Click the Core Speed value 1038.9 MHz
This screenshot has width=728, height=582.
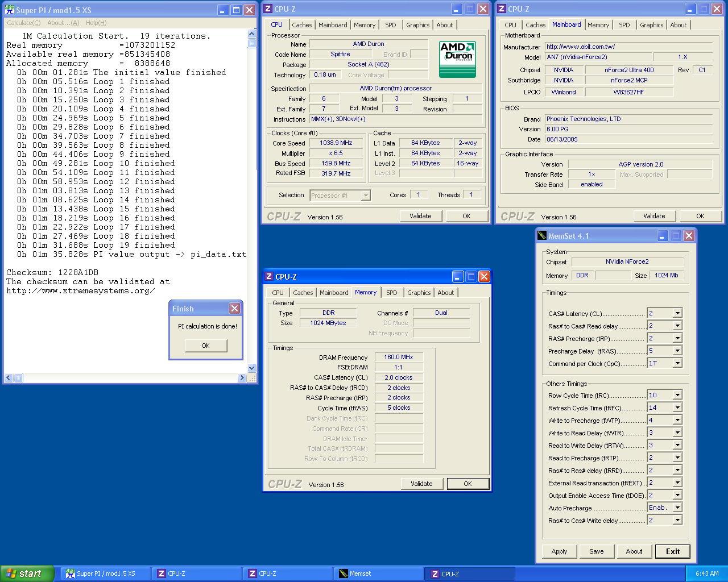tap(336, 143)
